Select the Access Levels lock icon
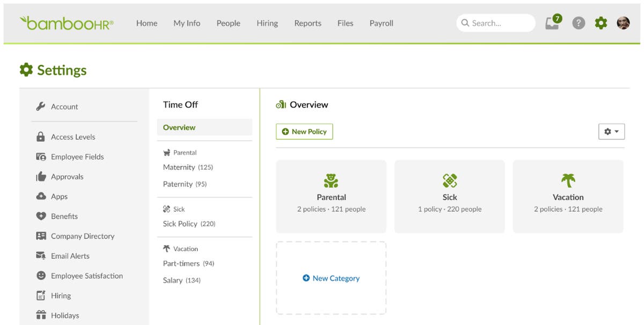644x325 pixels. [x=40, y=136]
